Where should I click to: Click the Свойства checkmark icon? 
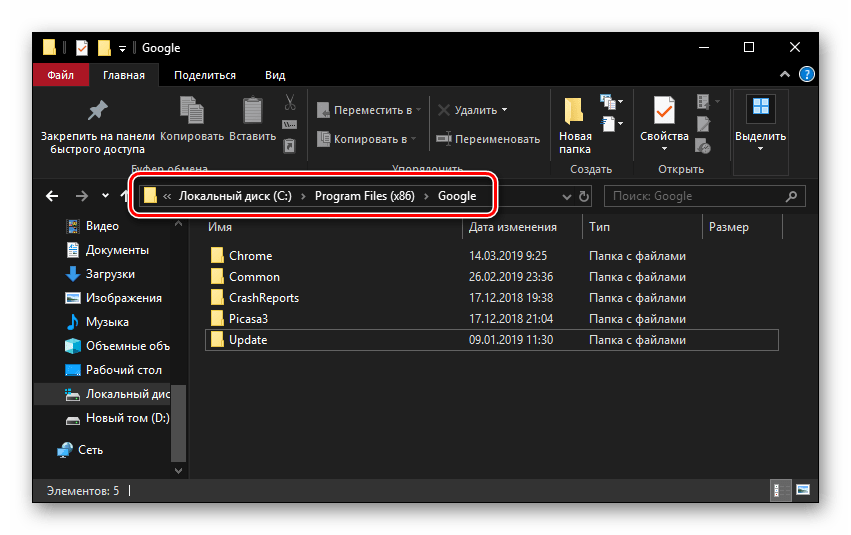664,110
